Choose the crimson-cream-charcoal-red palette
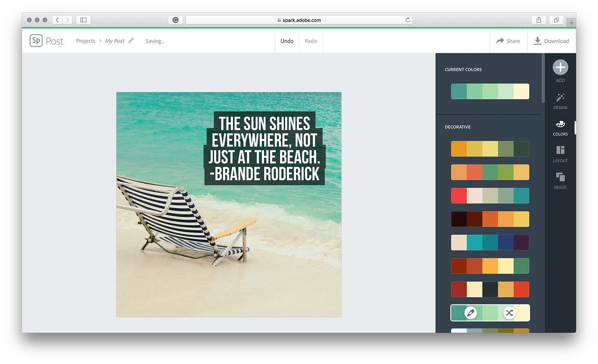 click(490, 290)
